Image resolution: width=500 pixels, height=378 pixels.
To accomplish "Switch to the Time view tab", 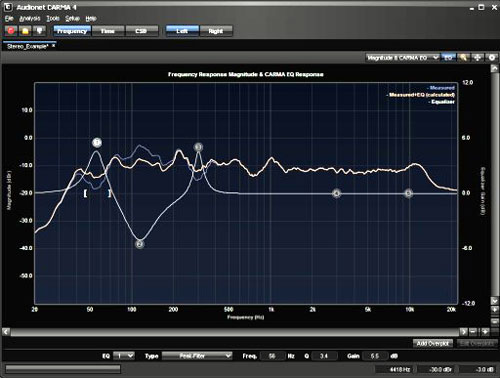I will point(108,31).
